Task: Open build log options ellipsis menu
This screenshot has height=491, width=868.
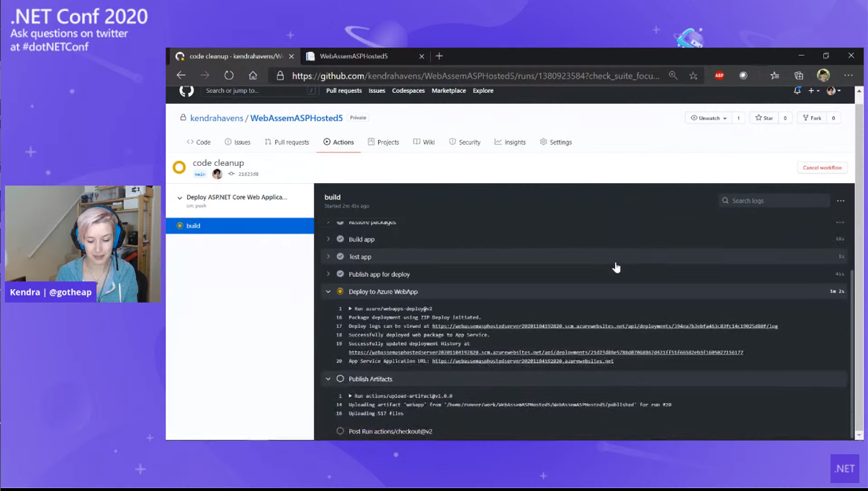Action: [x=840, y=201]
